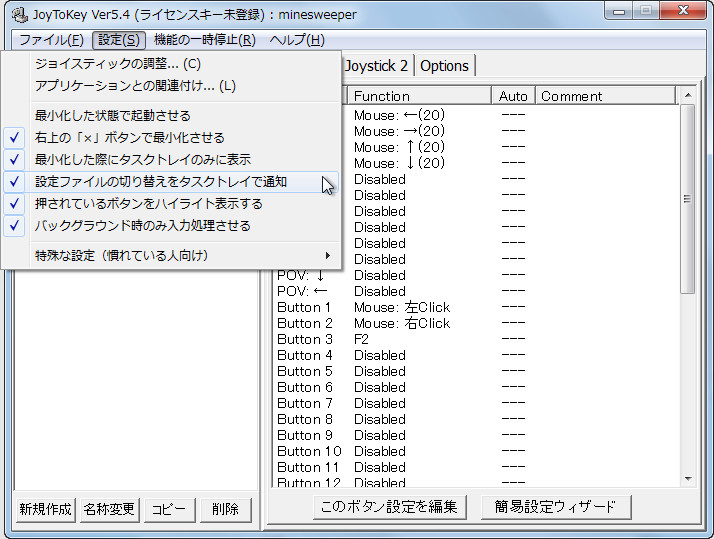
Task: Uncheck 右上の「×」ボタンで最小化させる
Action: 171,137
